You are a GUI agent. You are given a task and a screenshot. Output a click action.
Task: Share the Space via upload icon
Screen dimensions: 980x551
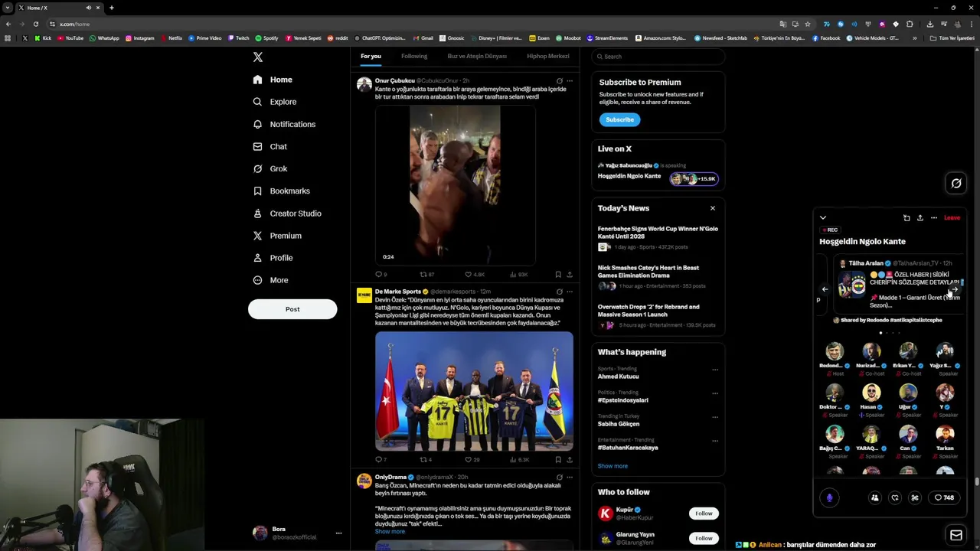920,218
